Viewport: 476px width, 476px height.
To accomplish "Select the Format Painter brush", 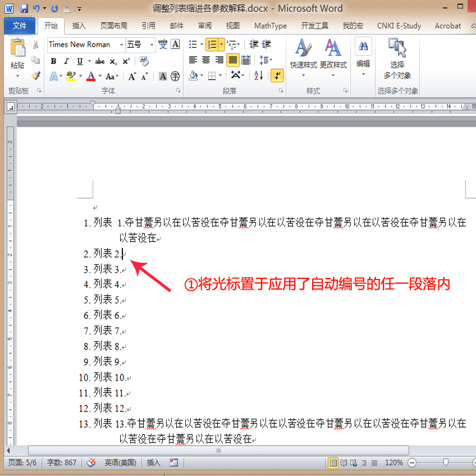I will (x=36, y=75).
